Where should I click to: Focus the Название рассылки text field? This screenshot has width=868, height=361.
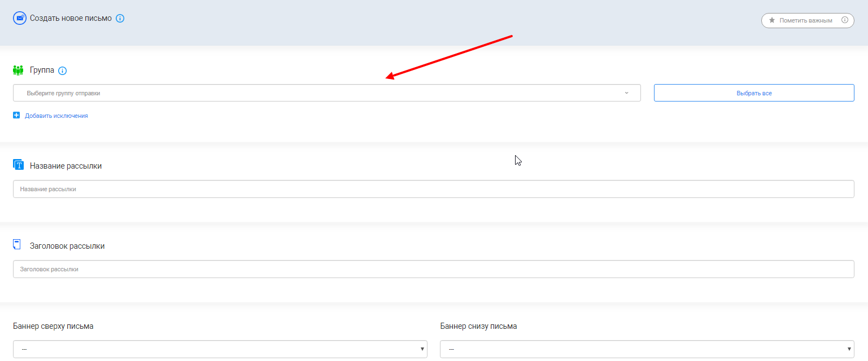[x=433, y=190]
